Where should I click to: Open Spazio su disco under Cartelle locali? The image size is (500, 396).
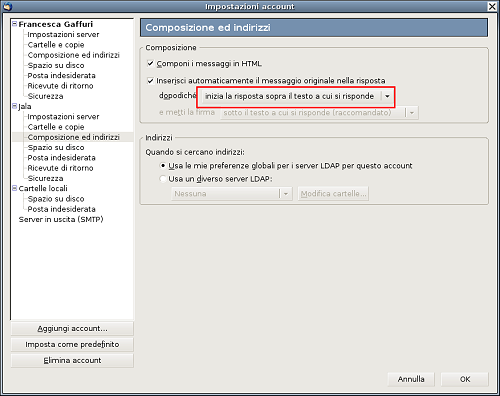pos(56,199)
